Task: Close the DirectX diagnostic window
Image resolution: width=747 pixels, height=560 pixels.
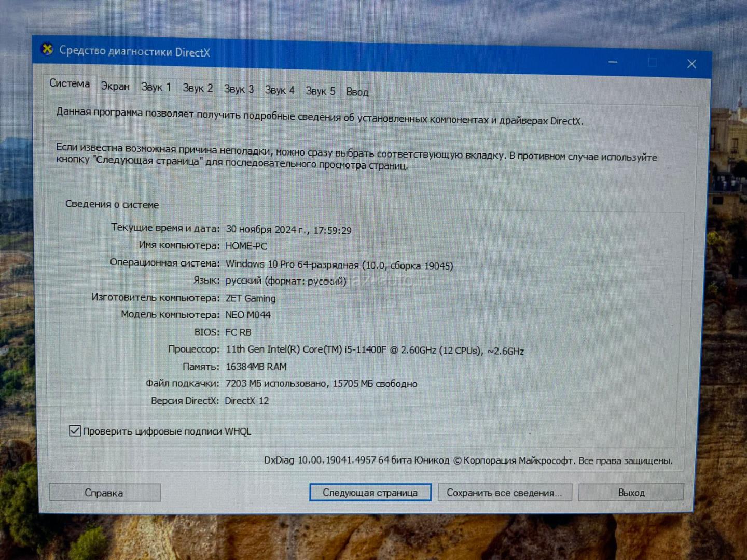Action: [691, 64]
